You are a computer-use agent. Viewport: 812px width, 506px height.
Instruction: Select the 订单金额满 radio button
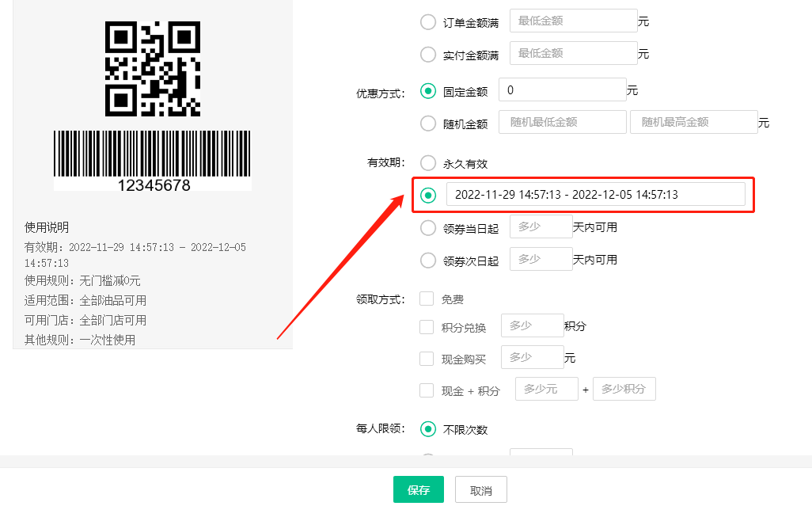point(428,22)
